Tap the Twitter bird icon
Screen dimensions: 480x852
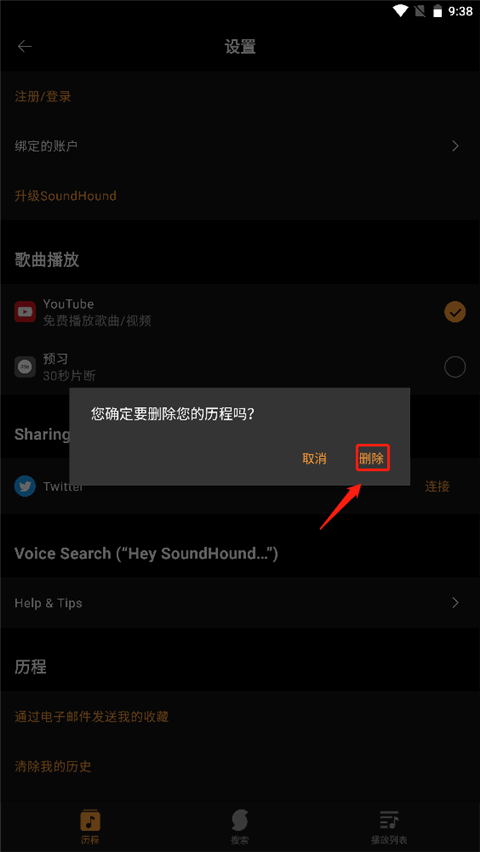[25, 486]
